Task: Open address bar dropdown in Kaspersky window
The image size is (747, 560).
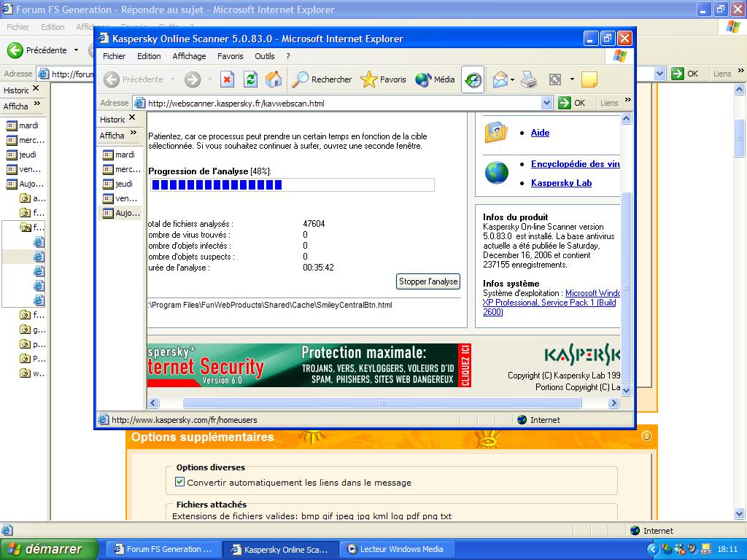Action: click(547, 103)
